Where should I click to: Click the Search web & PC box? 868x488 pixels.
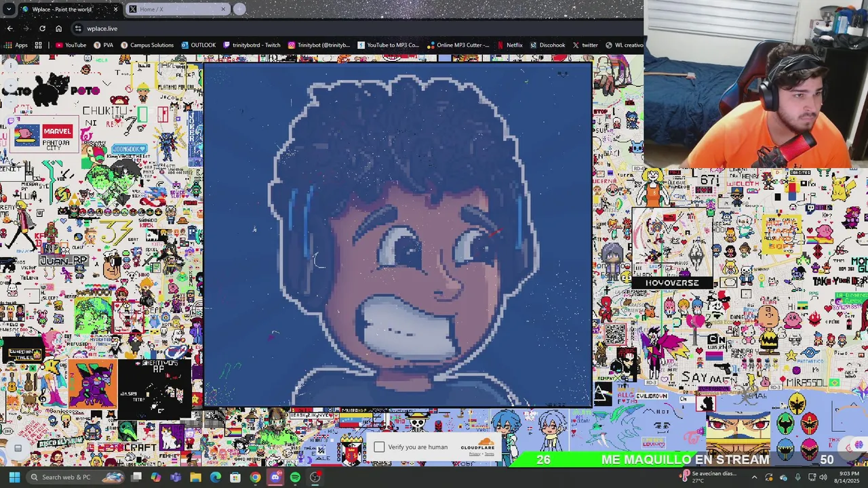pyautogui.click(x=75, y=477)
